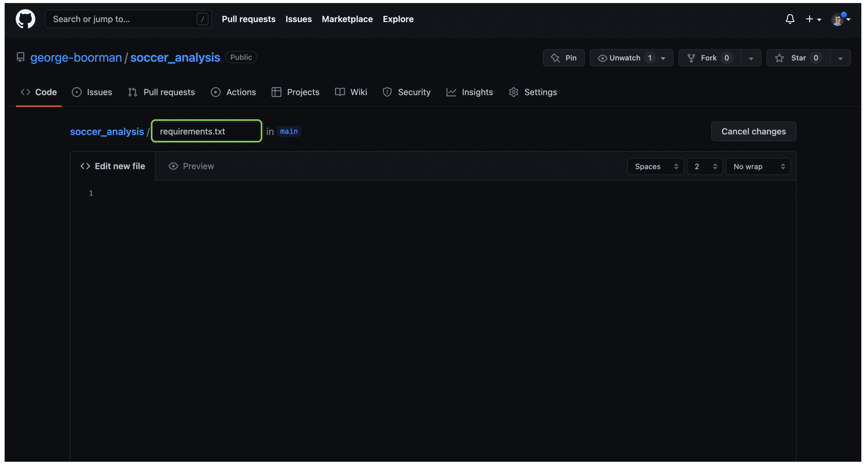
Task: Click Pull requests in the top navigation
Action: click(x=248, y=19)
